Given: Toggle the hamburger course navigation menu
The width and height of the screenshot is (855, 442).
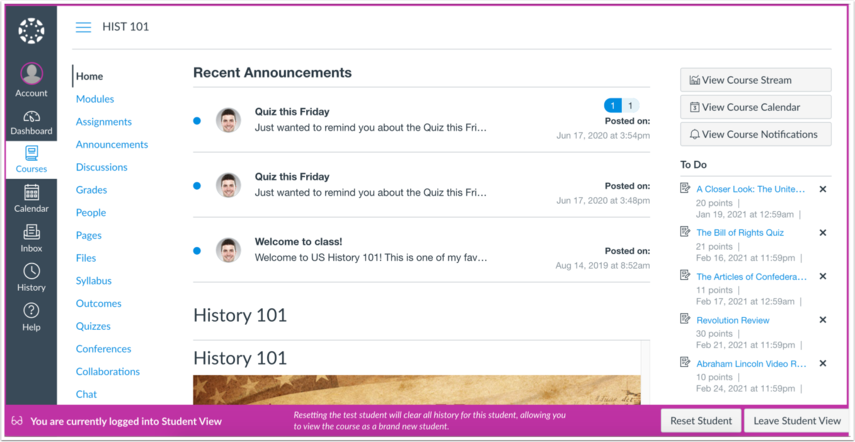Looking at the screenshot, I should click(x=83, y=27).
